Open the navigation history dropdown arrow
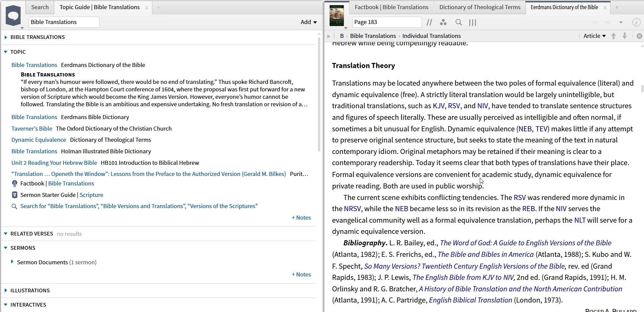The height and width of the screenshot is (312, 644). point(621,22)
